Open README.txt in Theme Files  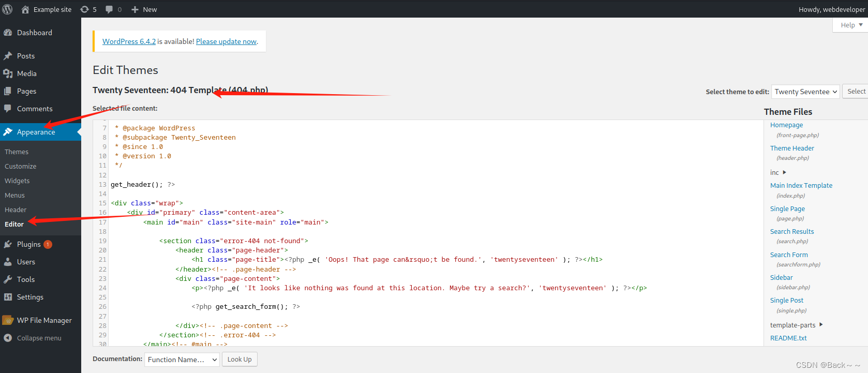788,338
